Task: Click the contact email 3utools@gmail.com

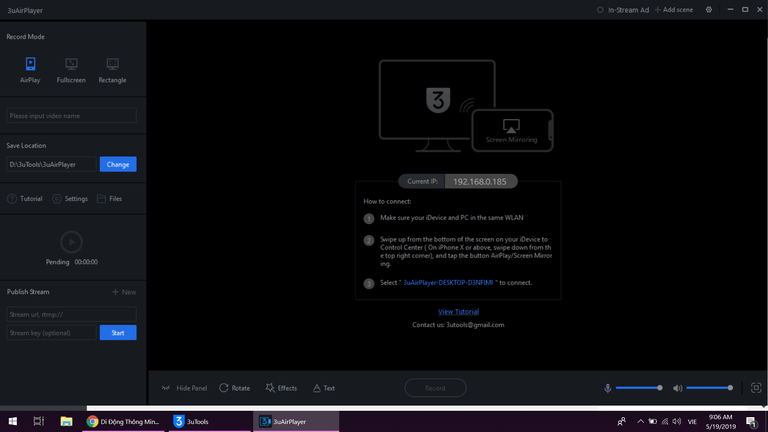Action: 475,325
